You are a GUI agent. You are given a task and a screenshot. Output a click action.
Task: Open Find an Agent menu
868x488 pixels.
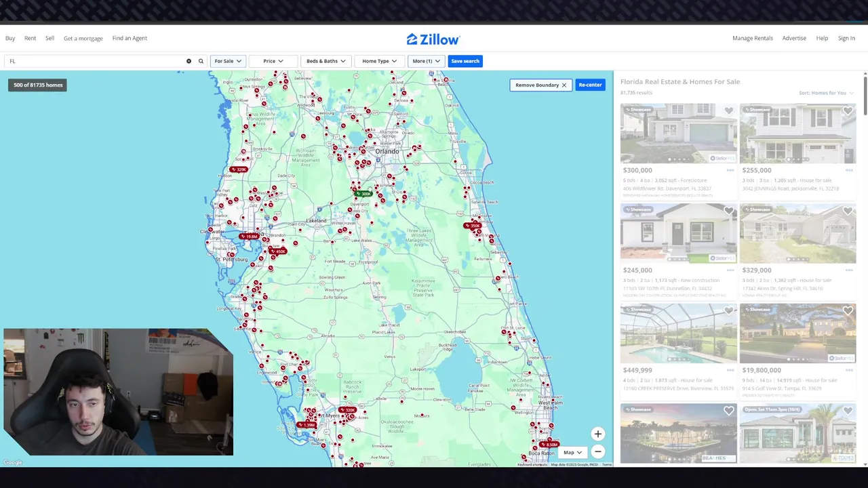click(130, 38)
